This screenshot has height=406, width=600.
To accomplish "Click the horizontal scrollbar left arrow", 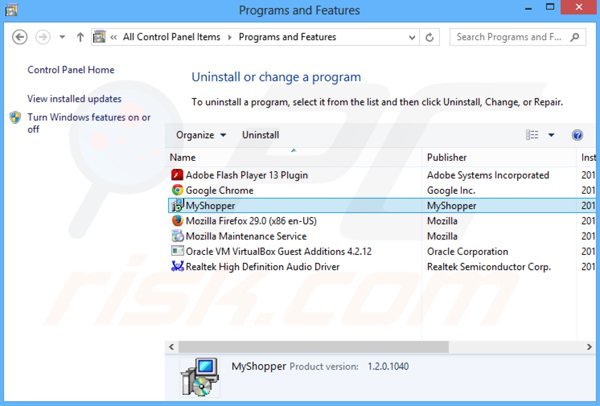I will point(171,347).
